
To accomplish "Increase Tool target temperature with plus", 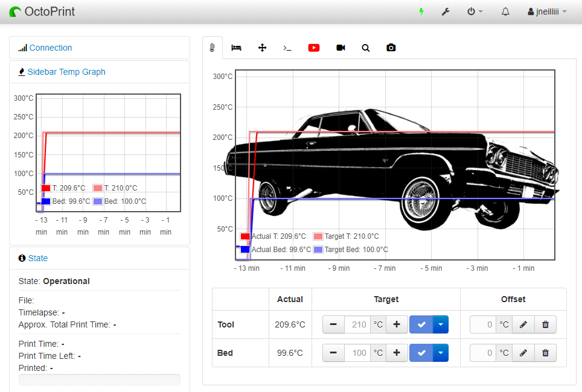I will [x=397, y=324].
